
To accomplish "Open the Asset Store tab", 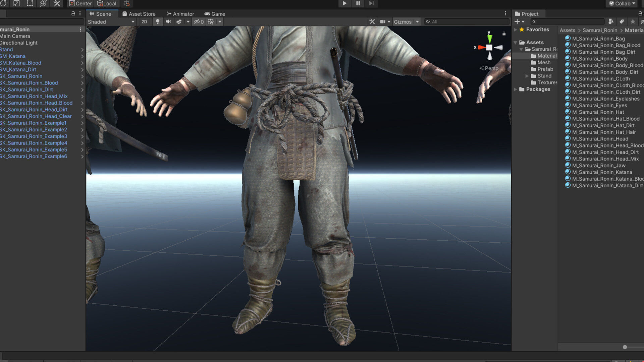I will tap(139, 14).
